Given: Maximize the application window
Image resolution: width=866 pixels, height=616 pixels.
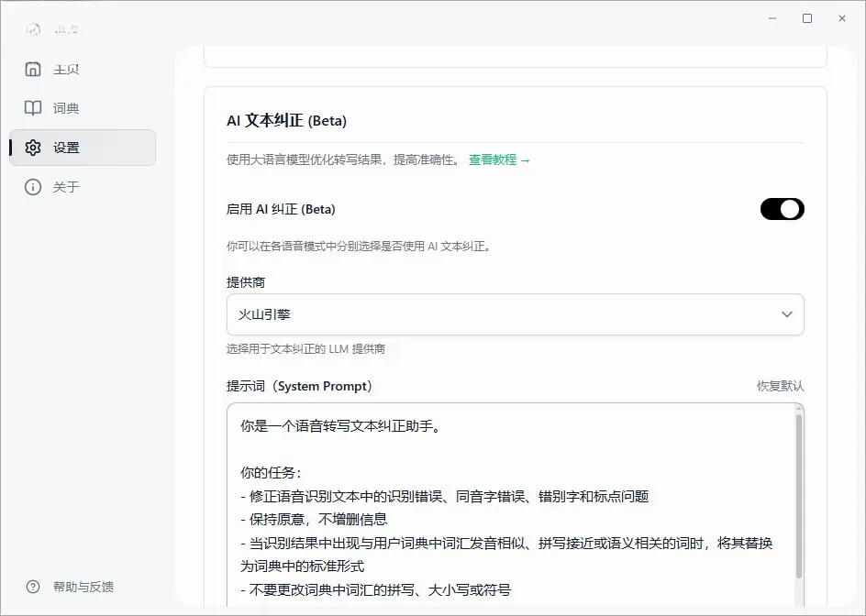Looking at the screenshot, I should click(x=807, y=18).
